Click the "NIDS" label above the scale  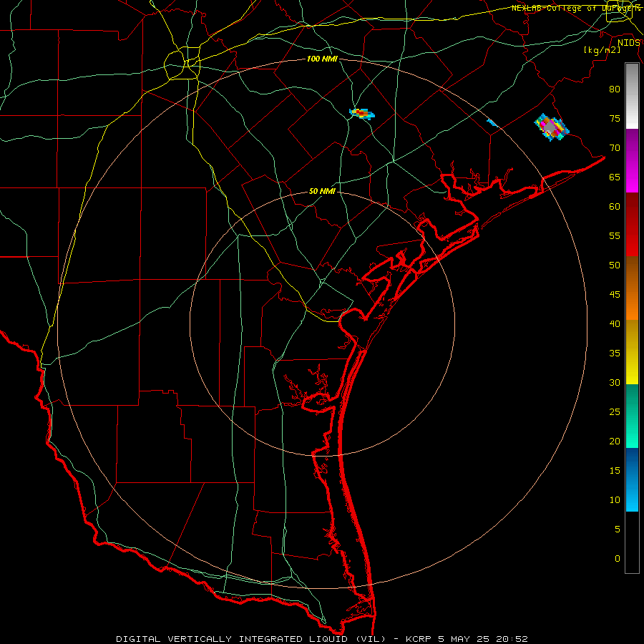[629, 43]
